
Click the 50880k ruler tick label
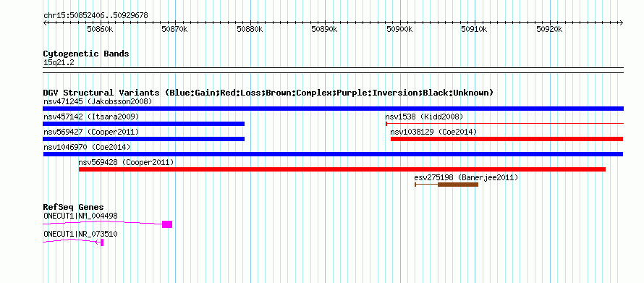click(x=250, y=29)
